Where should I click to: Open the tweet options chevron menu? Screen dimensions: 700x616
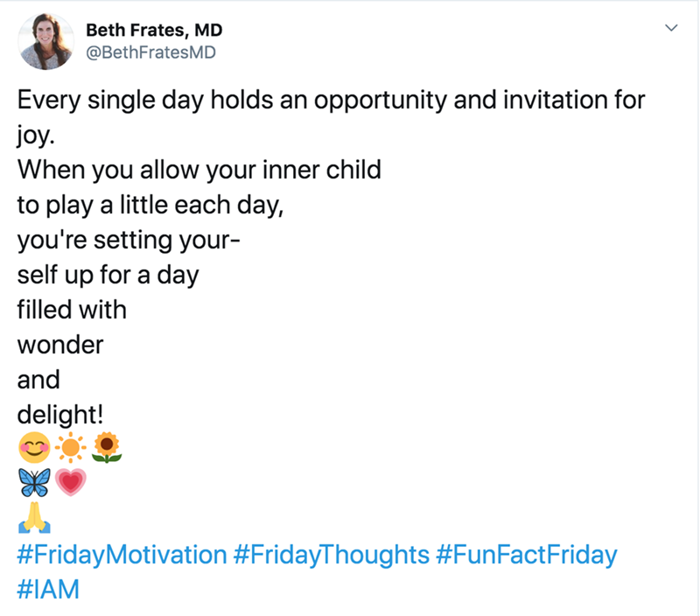672,30
